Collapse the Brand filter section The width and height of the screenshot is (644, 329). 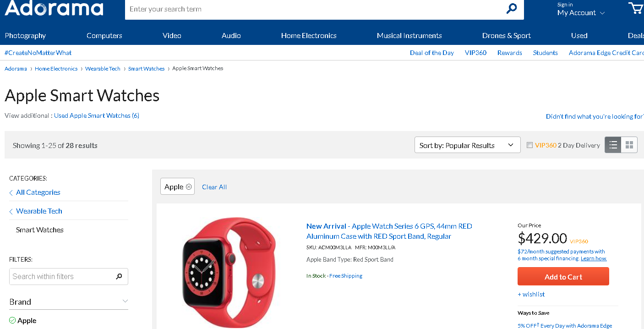[x=125, y=301]
